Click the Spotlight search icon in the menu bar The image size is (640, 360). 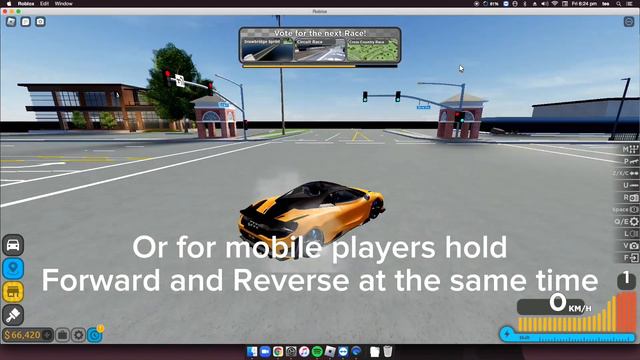pyautogui.click(x=619, y=4)
